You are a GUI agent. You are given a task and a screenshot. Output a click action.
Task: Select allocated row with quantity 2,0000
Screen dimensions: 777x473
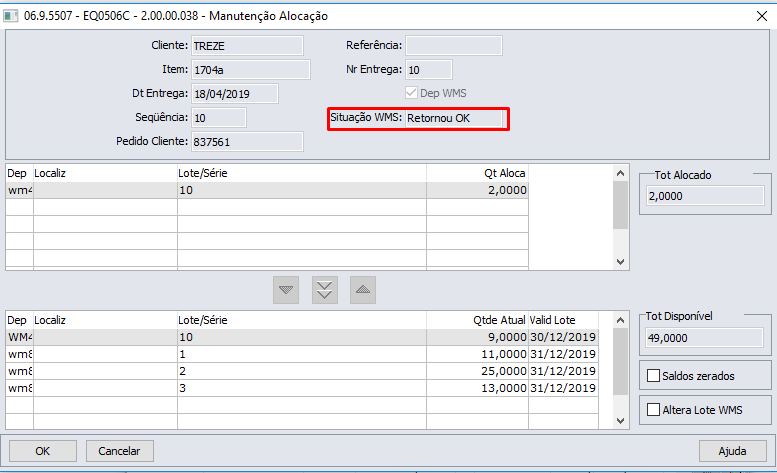pyautogui.click(x=267, y=190)
